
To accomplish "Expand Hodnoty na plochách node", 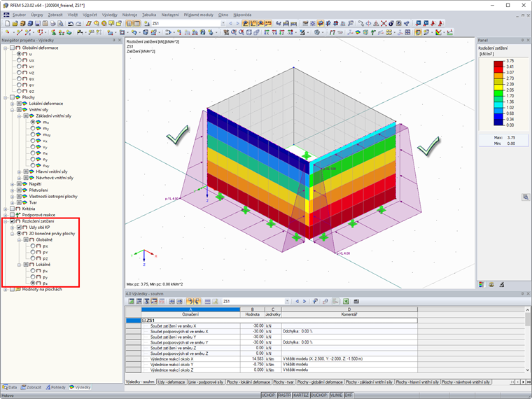I will tap(6, 289).
